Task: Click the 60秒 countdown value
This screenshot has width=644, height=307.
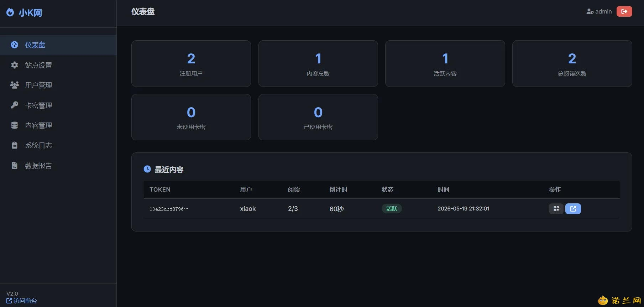Action: (x=336, y=209)
